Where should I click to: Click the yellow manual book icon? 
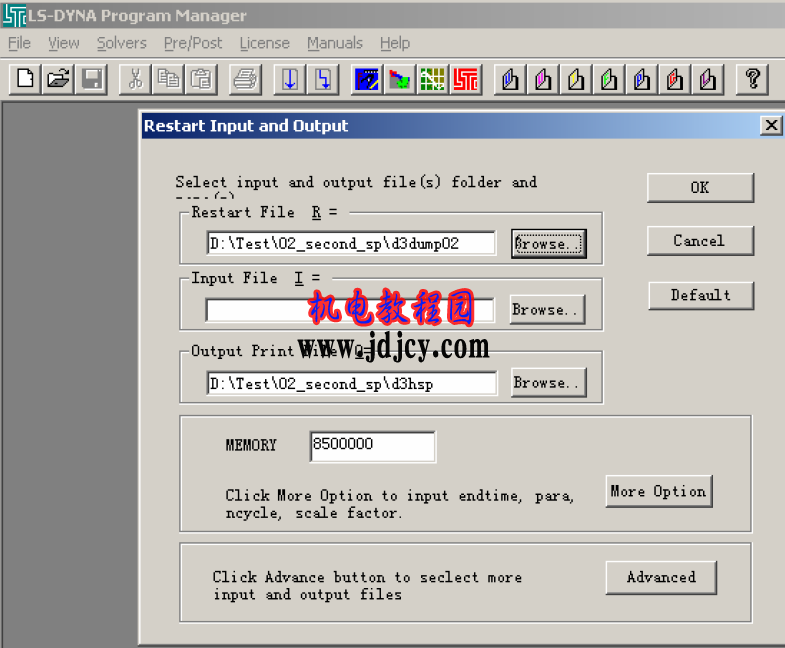pyautogui.click(x=576, y=79)
